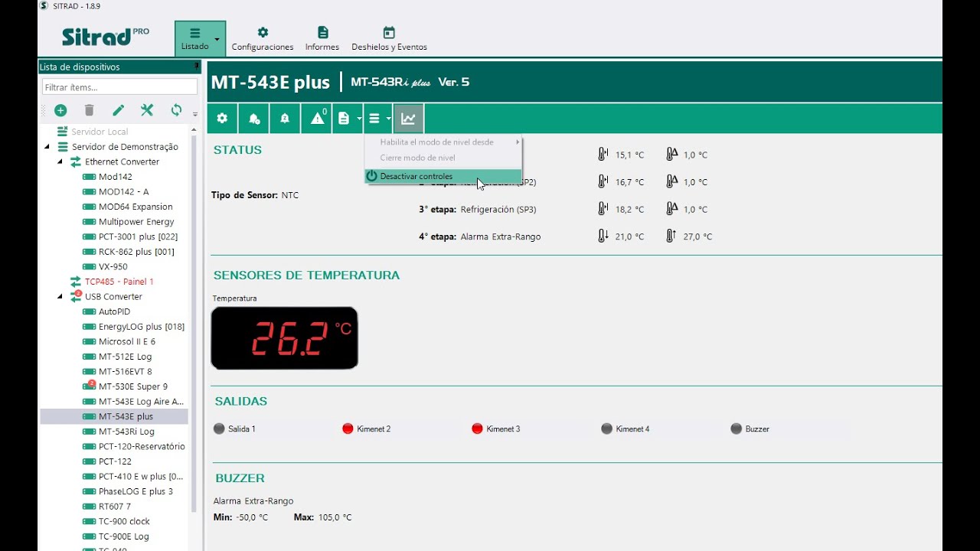The height and width of the screenshot is (551, 980).
Task: Click the 26.2 °C temperature display
Action: tap(284, 338)
